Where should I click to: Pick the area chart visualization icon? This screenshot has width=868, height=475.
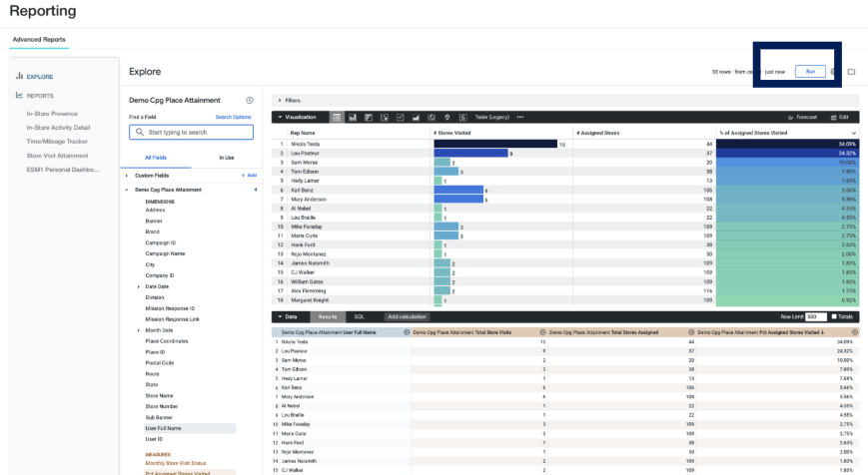416,117
